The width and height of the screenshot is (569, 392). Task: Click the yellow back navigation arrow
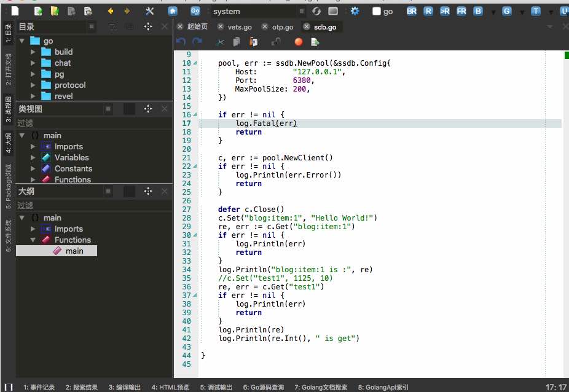point(111,11)
